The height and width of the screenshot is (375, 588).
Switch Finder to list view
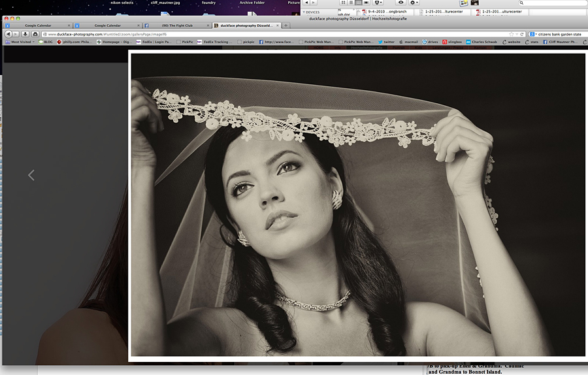tap(351, 3)
